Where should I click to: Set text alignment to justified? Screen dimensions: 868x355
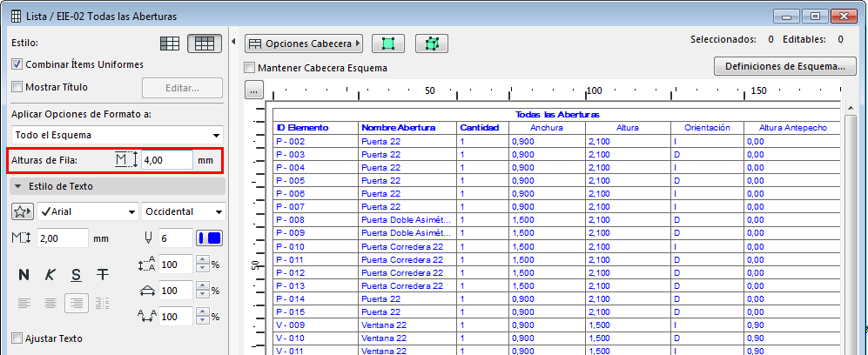(x=103, y=303)
